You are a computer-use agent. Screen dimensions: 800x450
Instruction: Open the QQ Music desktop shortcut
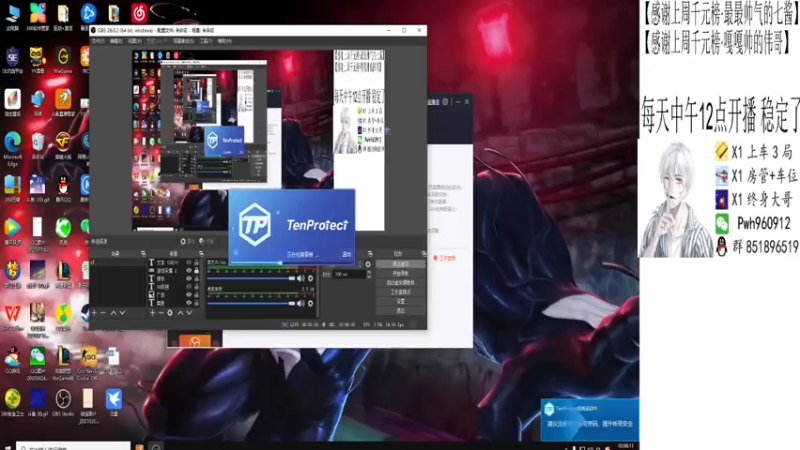[63, 316]
